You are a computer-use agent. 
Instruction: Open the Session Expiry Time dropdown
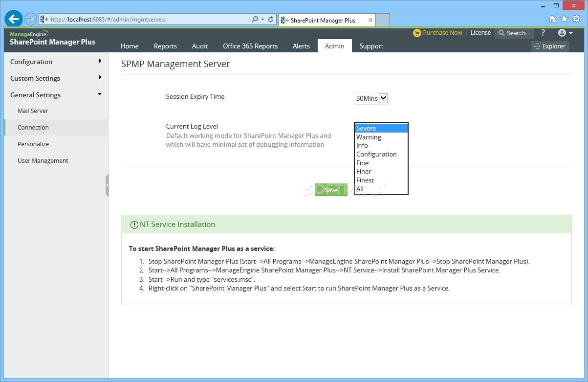(371, 98)
